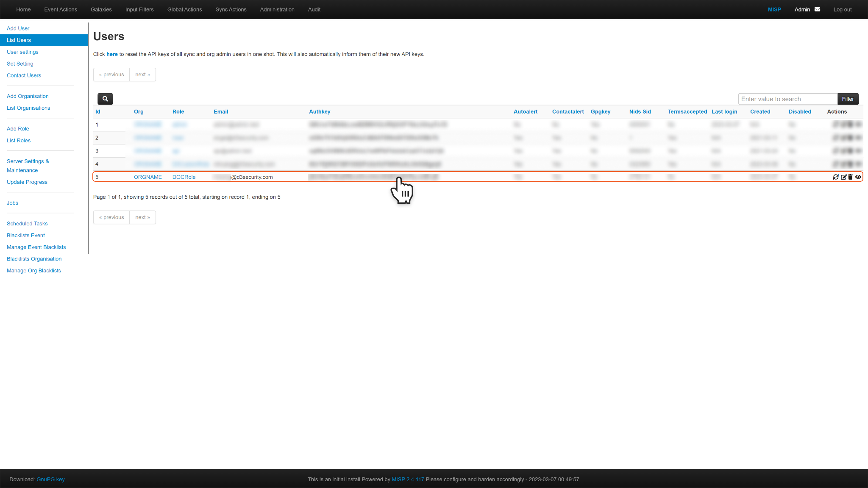Click the ORGNAME link in row 5
The image size is (868, 488).
tap(148, 177)
